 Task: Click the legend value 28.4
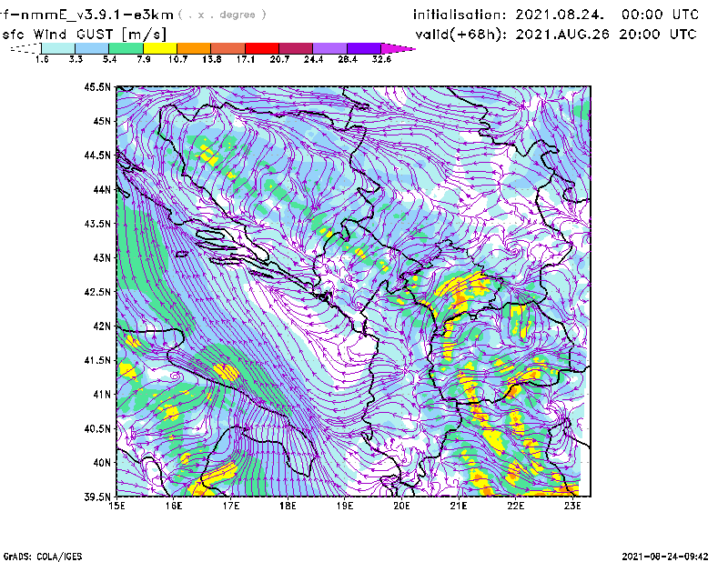pos(348,59)
